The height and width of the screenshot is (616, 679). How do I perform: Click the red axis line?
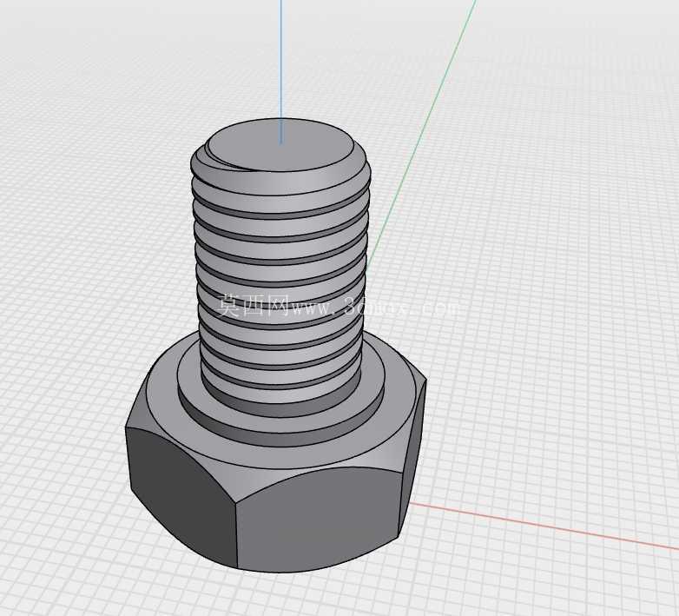tap(544, 527)
